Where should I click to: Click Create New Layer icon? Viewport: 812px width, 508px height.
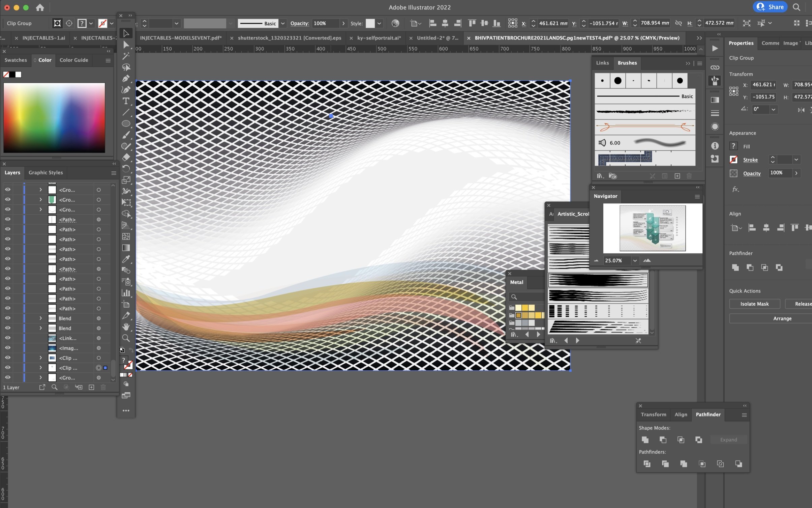point(91,387)
